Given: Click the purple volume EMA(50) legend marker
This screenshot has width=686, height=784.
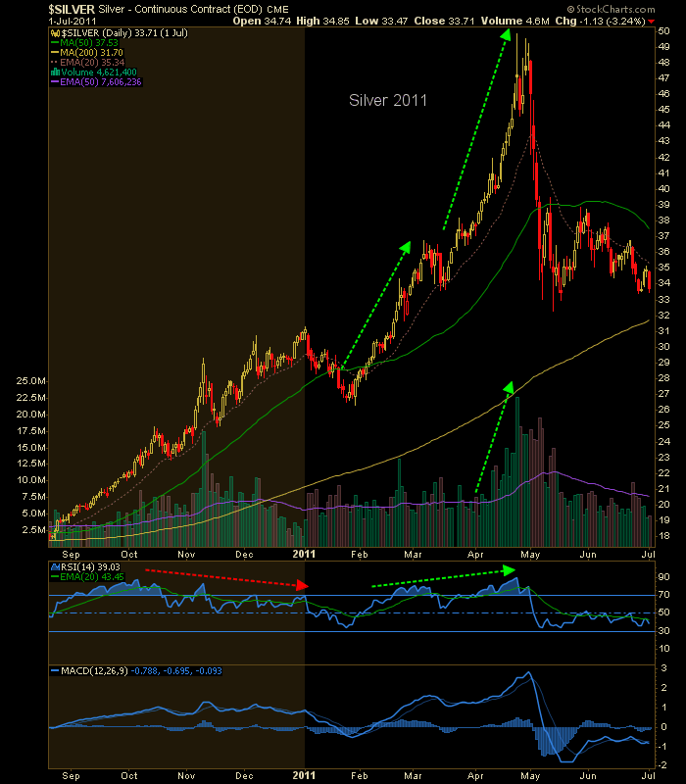Looking at the screenshot, I should (x=55, y=82).
